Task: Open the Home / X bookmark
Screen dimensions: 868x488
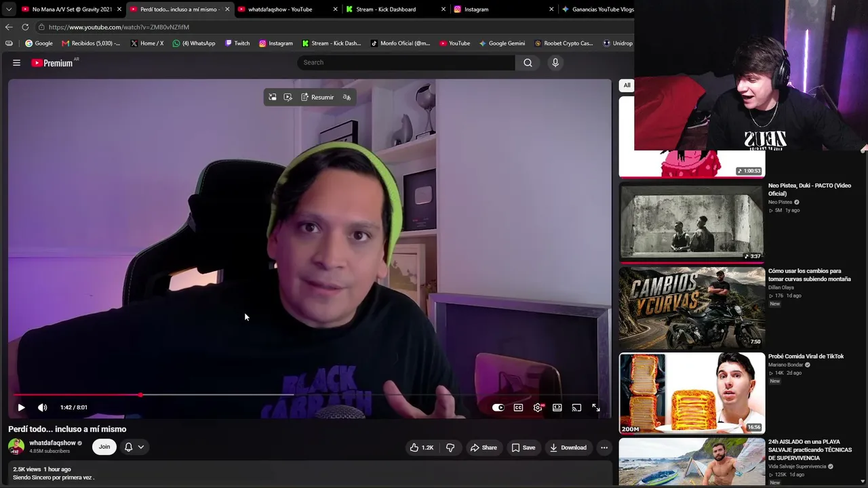Action: [146, 43]
